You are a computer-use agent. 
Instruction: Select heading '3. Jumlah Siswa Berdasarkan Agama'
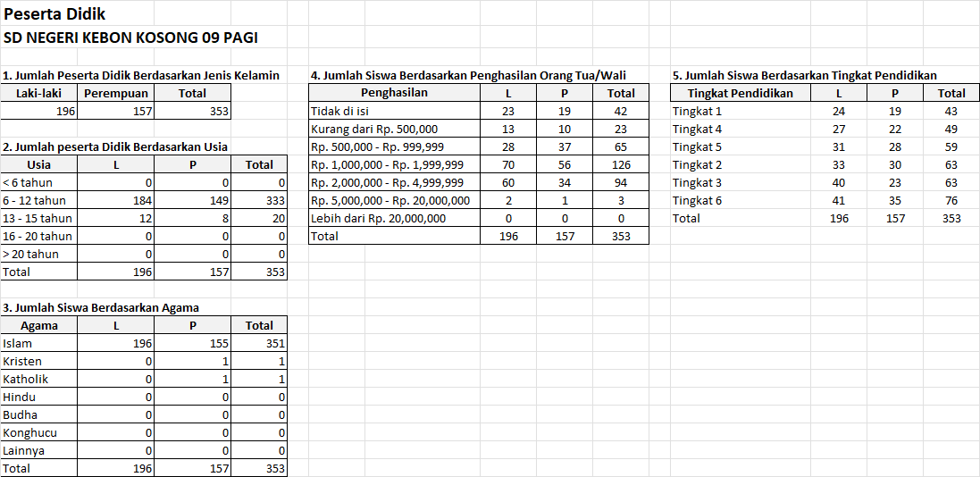(101, 307)
